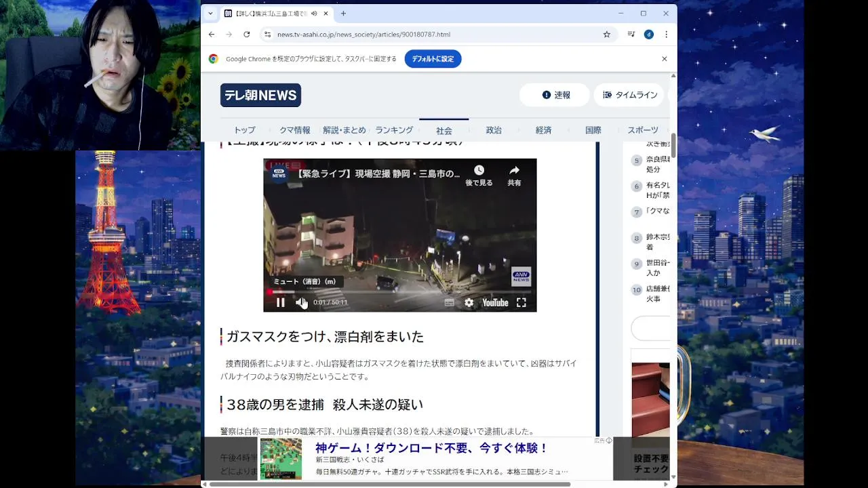
Task: Click heading 38歳の男を逮捕 殺人未遂の疑い
Action: point(324,405)
